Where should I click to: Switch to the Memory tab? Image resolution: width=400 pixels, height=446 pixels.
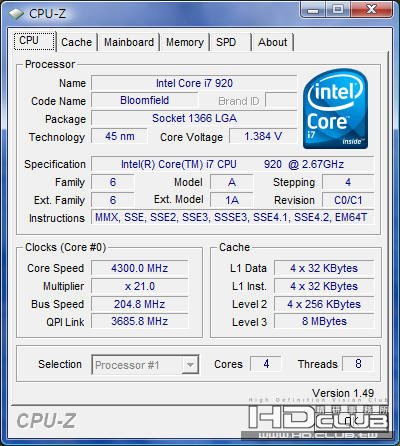(185, 42)
